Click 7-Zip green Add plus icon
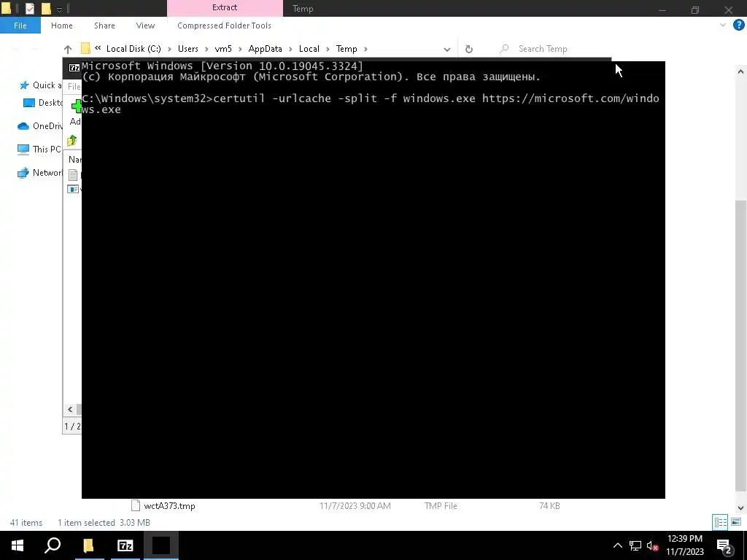Screen dimensions: 747x560 pyautogui.click(x=76, y=106)
